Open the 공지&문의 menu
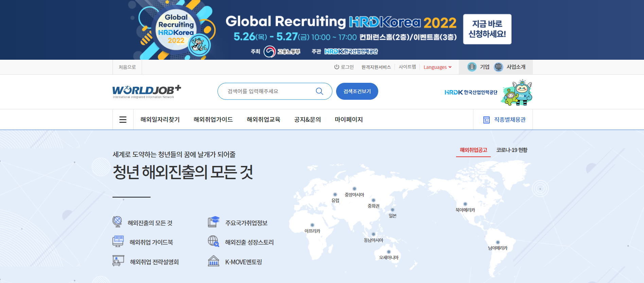This screenshot has height=283, width=644. 308,119
